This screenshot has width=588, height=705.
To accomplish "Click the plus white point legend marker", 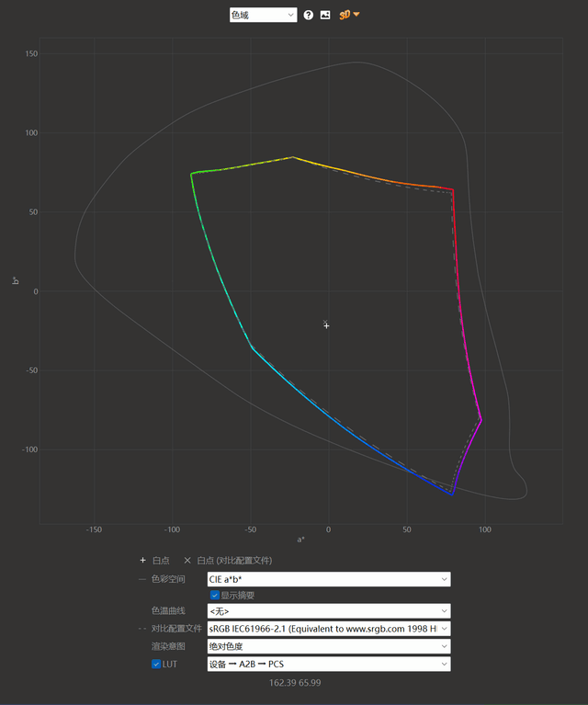I will click(x=143, y=560).
